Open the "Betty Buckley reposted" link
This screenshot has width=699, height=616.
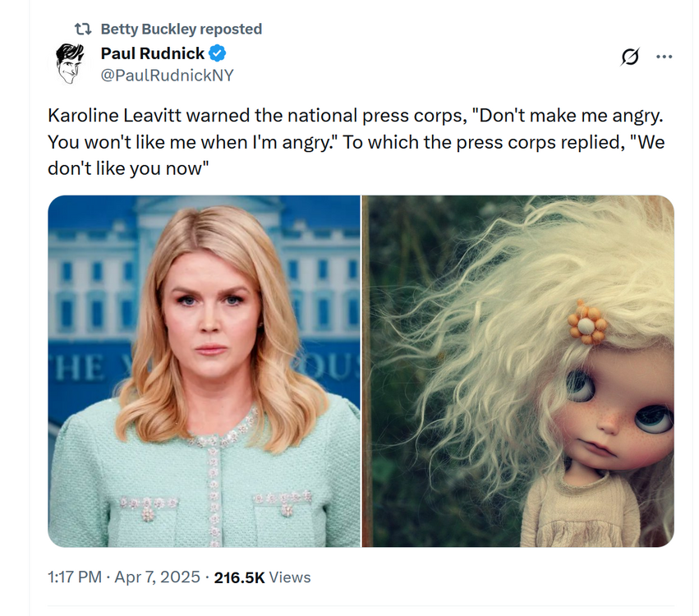181,29
